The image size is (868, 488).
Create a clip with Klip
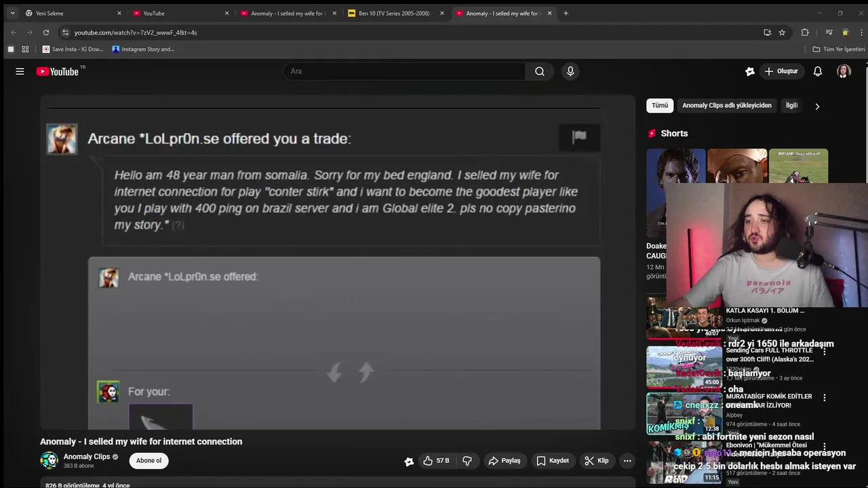[x=597, y=460]
